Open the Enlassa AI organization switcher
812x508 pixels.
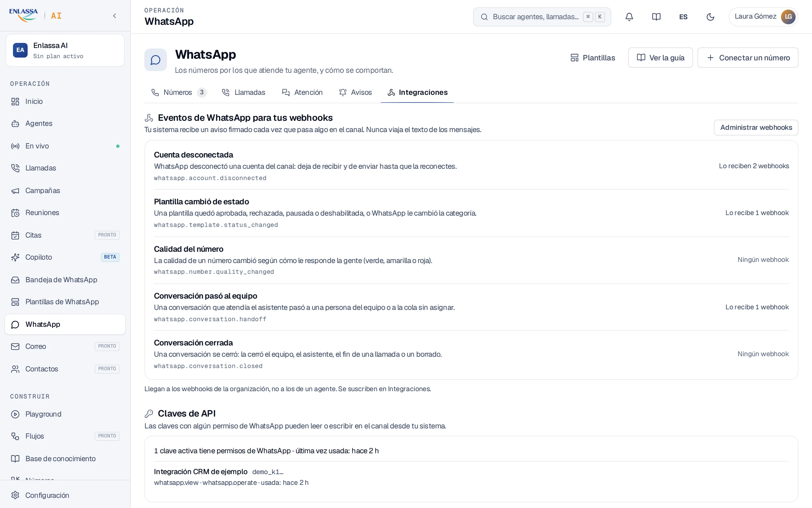coord(65,51)
